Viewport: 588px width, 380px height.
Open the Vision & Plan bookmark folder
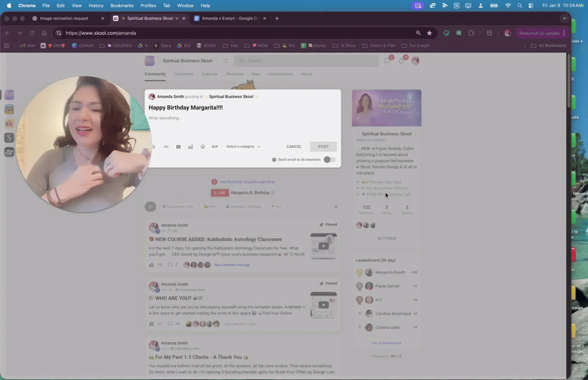[378, 46]
